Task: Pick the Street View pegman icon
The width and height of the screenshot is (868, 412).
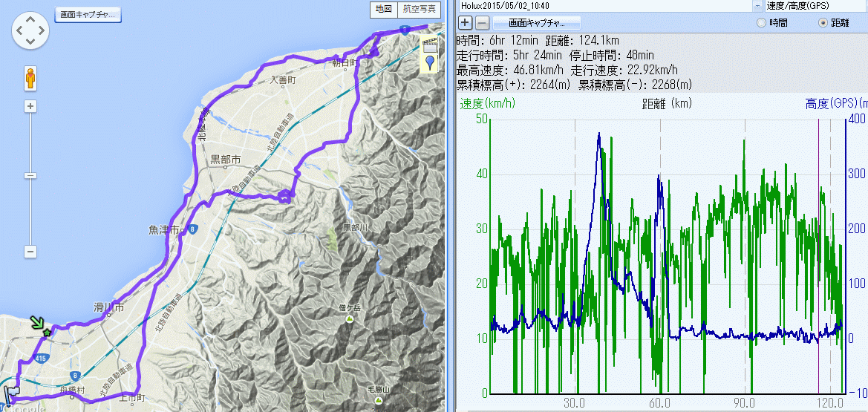Action: point(30,76)
